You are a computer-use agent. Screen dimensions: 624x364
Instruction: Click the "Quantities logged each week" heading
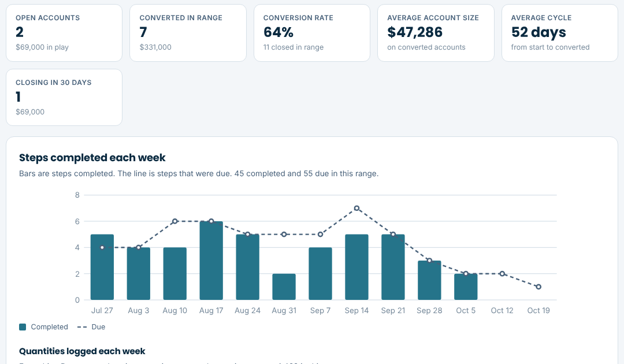82,351
